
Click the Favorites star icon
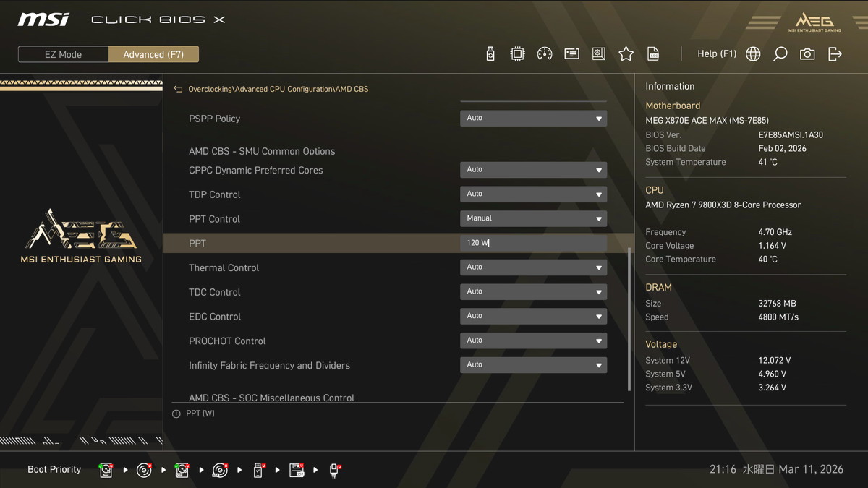pos(626,54)
